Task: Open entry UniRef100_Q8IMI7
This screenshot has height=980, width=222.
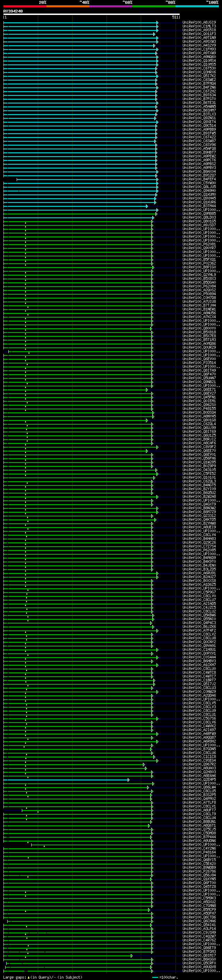Action: point(199,955)
